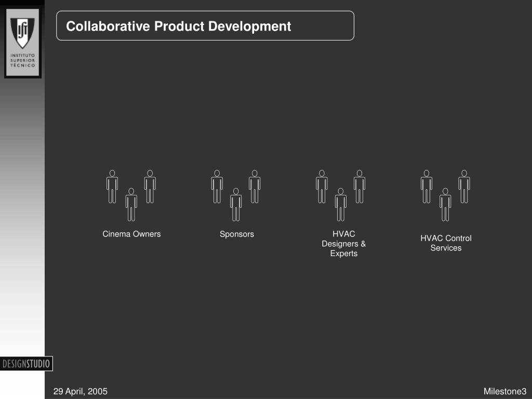532x399 pixels.
Task: Select left figure above HVAC Designers & Experts
Action: (322, 187)
